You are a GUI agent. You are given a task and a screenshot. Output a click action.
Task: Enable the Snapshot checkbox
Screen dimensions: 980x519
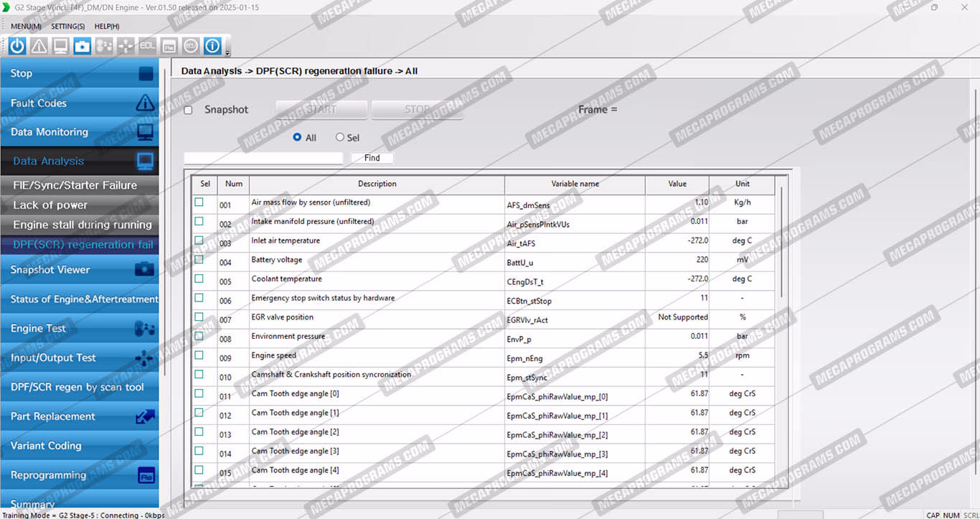tap(188, 111)
